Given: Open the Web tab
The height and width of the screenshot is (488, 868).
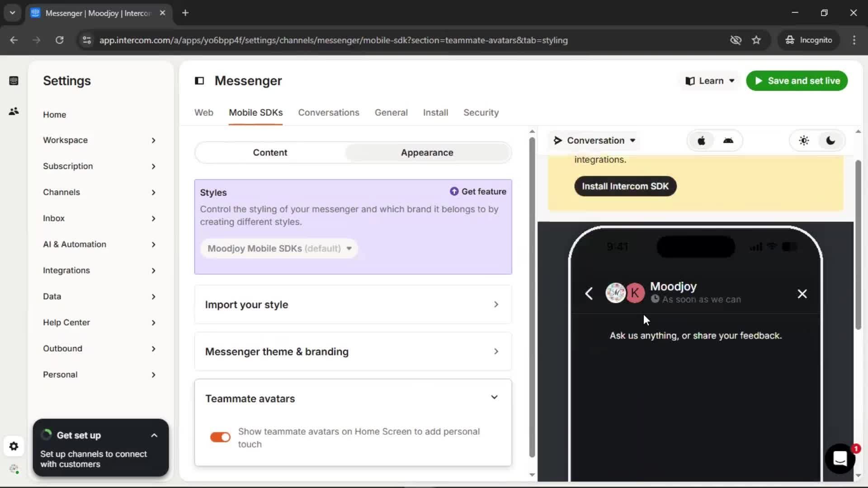Looking at the screenshot, I should coord(204,113).
